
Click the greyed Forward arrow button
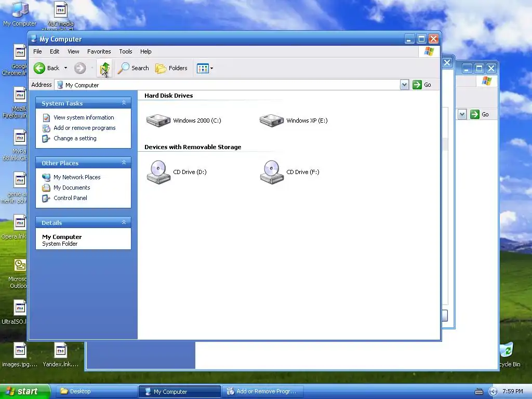pyautogui.click(x=80, y=68)
